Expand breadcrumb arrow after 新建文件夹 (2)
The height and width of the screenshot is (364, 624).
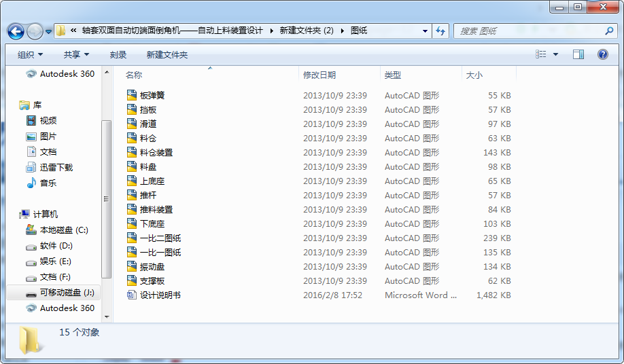342,31
